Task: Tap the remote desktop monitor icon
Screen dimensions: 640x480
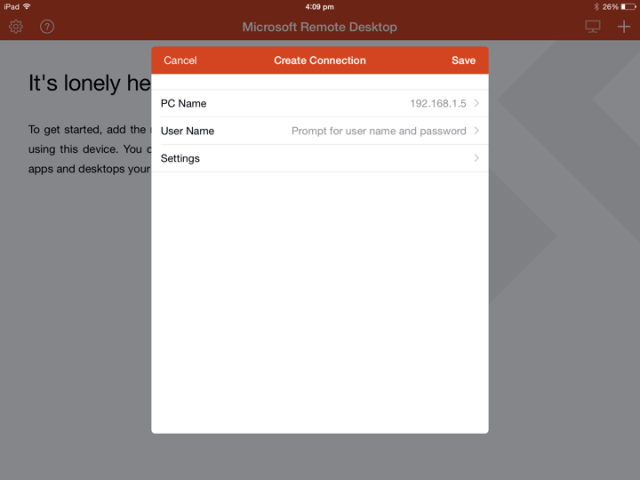Action: pos(593,27)
